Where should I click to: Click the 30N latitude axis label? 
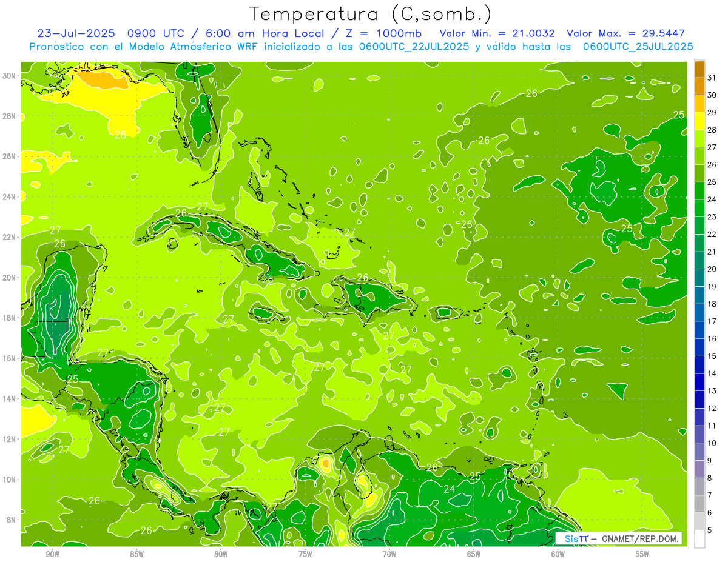[x=10, y=76]
